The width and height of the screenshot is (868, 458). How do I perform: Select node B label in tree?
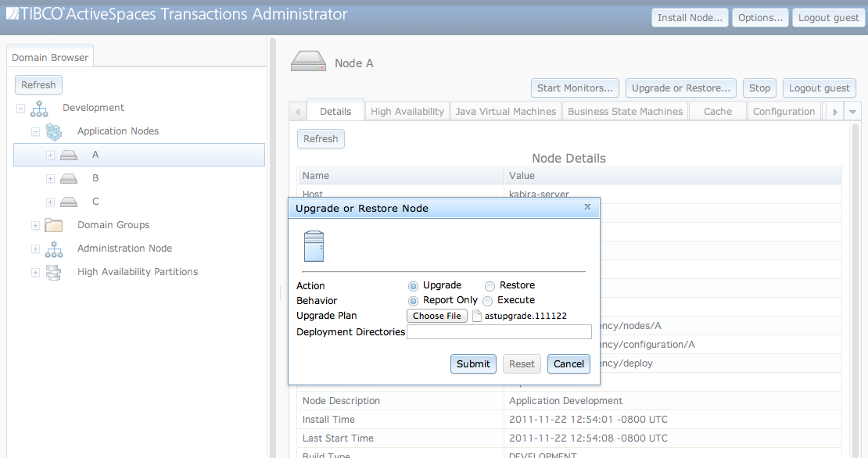[x=95, y=178]
